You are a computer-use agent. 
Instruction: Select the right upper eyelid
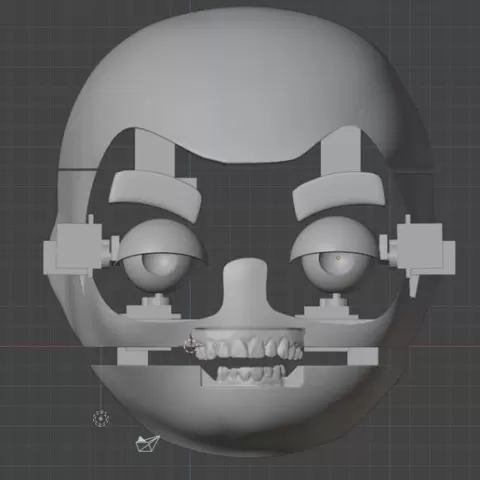coord(334,240)
